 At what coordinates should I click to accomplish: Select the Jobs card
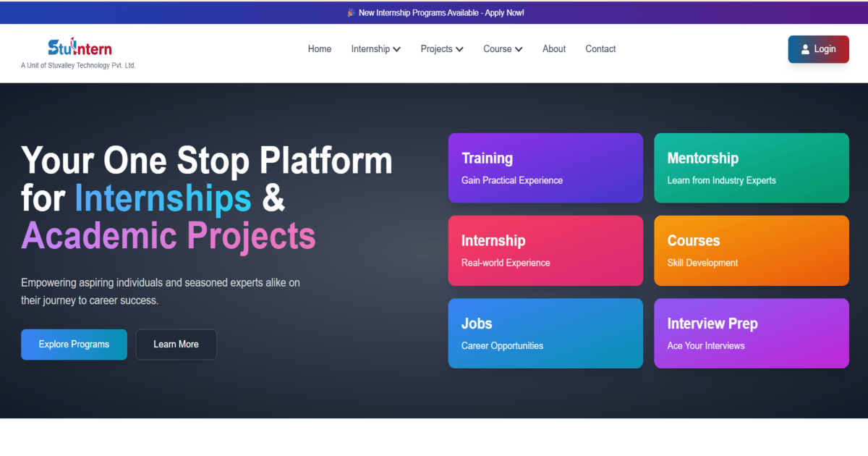tap(545, 333)
